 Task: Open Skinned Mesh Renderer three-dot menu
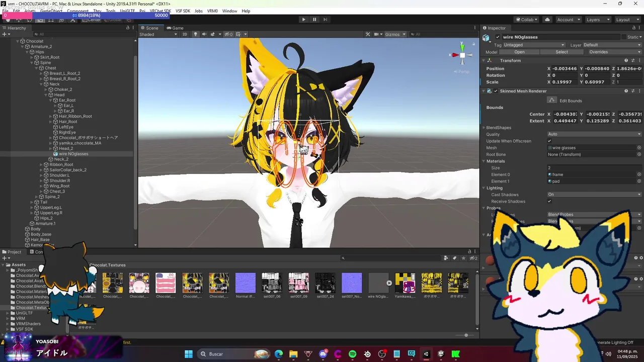(639, 91)
